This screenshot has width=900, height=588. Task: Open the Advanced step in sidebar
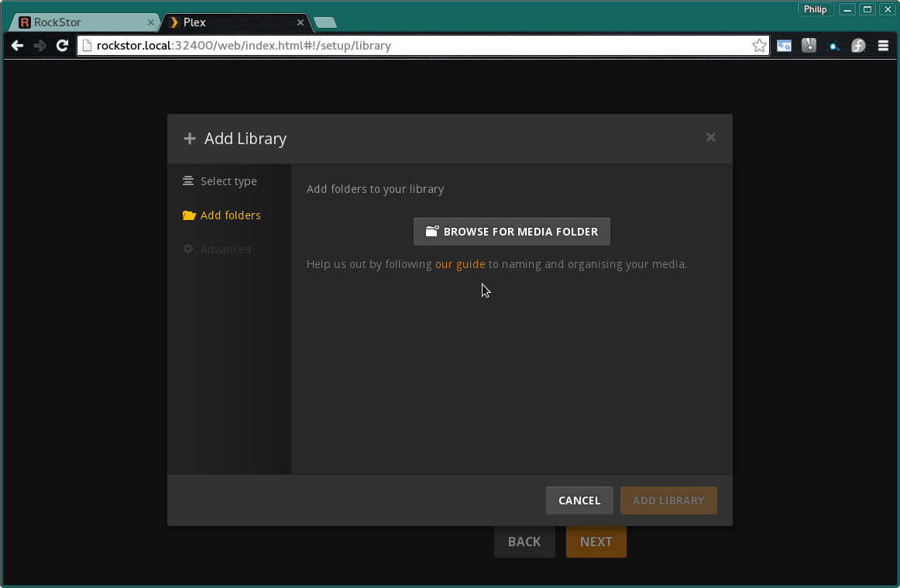click(225, 249)
